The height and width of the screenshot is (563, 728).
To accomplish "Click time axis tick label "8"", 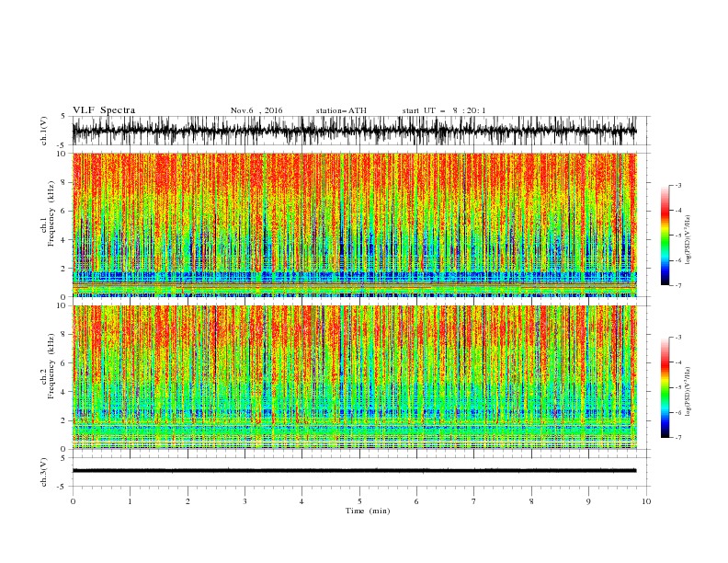I will (x=531, y=501).
